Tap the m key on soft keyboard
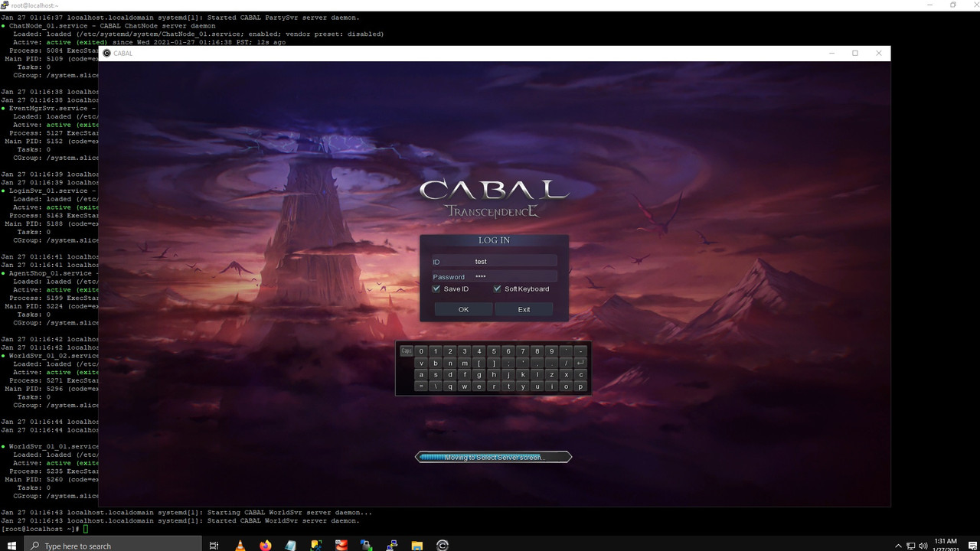Image resolution: width=980 pixels, height=551 pixels. pyautogui.click(x=465, y=363)
